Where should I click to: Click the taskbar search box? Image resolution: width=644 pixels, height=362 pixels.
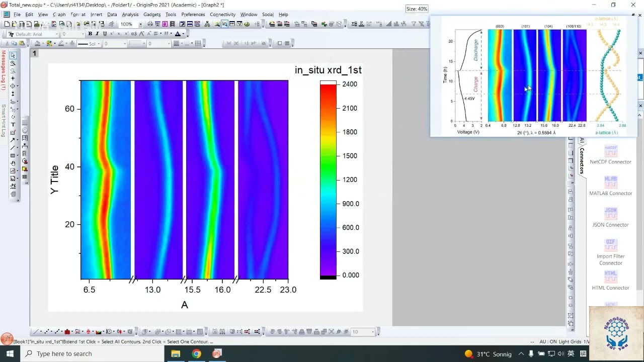(92, 354)
